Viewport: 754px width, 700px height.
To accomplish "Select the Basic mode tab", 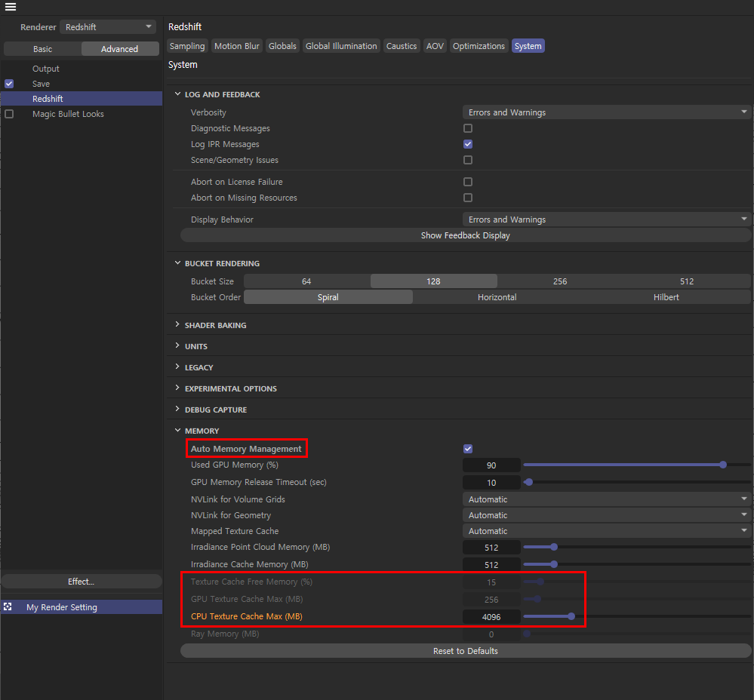I will pyautogui.click(x=43, y=49).
